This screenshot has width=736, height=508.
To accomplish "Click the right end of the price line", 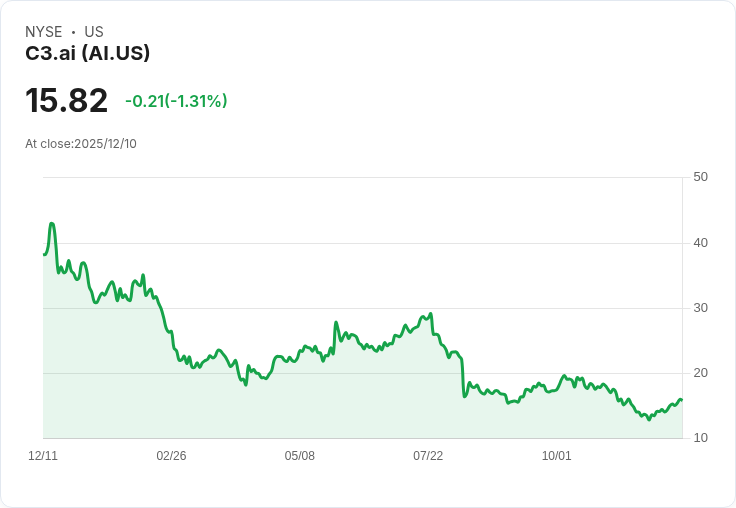I will click(x=681, y=400).
